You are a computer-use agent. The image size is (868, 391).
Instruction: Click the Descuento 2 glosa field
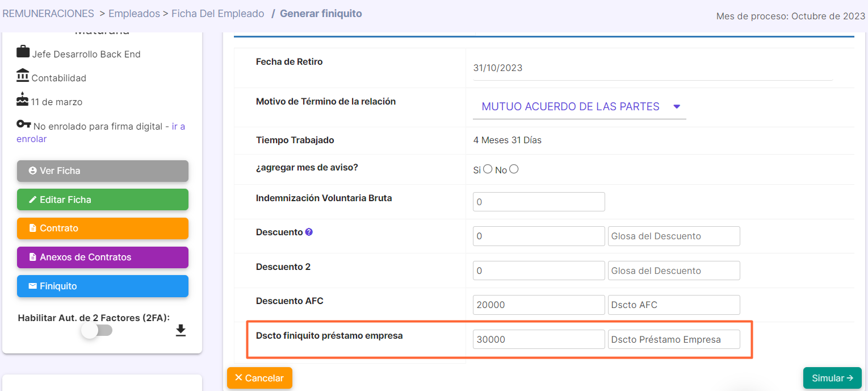pos(674,271)
